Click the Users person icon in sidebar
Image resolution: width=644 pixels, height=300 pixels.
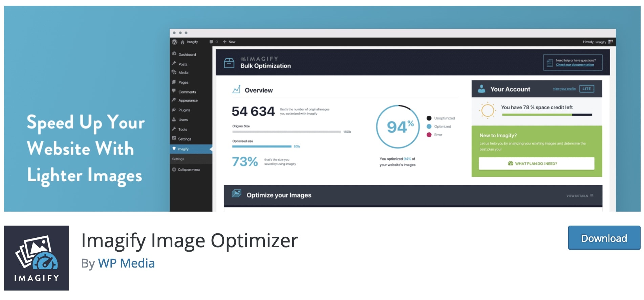174,119
